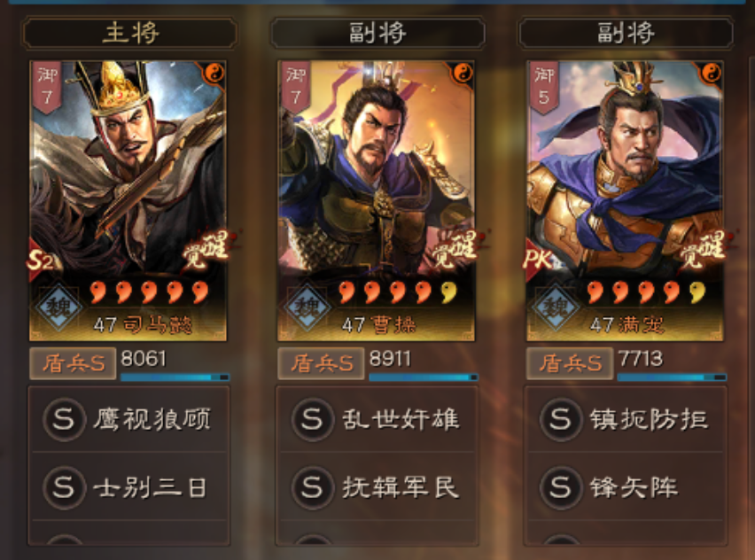
Task: Tap the yin-yang icon on 司马懿 card
Action: tap(214, 74)
